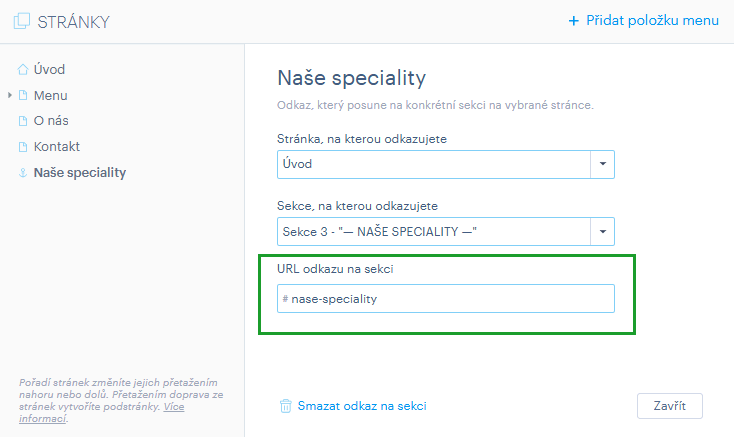Viewport: 734px width, 437px height.
Task: Click the page icon beside Menu
Action: pyautogui.click(x=22, y=95)
